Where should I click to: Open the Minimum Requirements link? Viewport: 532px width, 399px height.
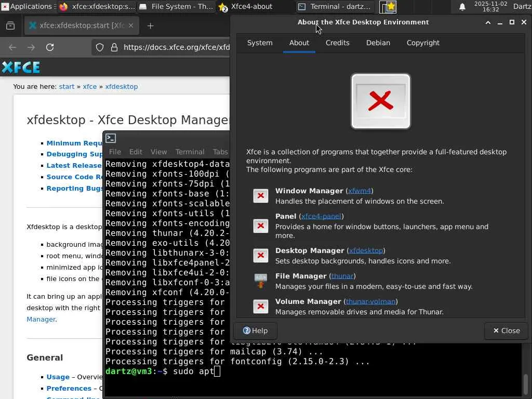pyautogui.click(x=74, y=143)
